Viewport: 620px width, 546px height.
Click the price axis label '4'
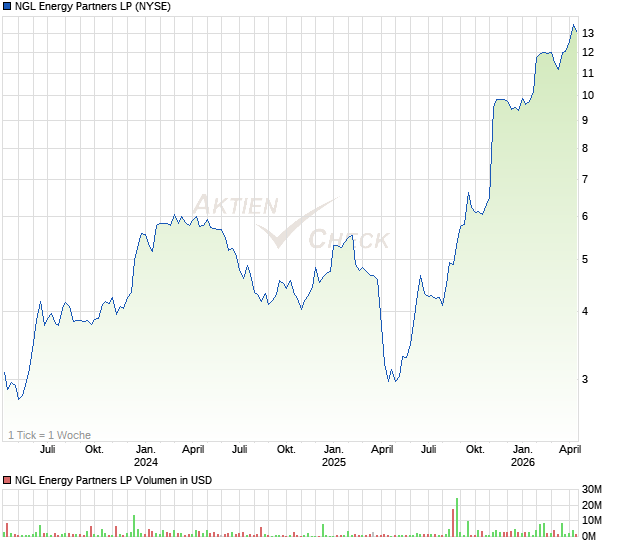(585, 311)
